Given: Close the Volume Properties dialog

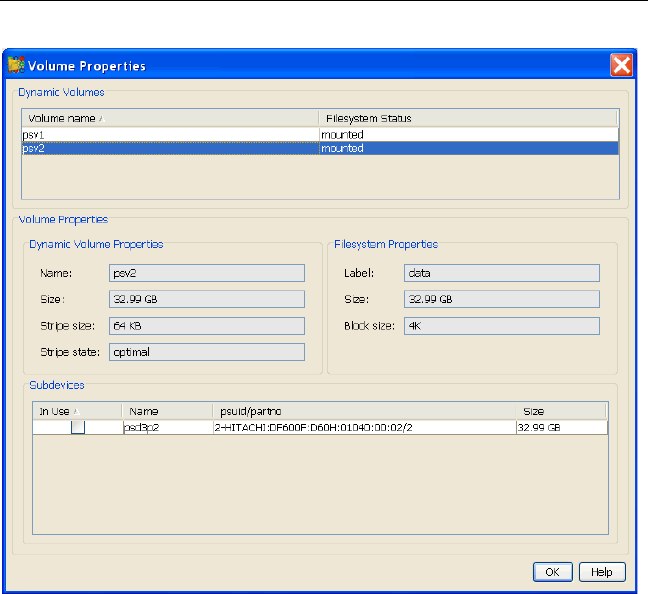Looking at the screenshot, I should tap(621, 66).
